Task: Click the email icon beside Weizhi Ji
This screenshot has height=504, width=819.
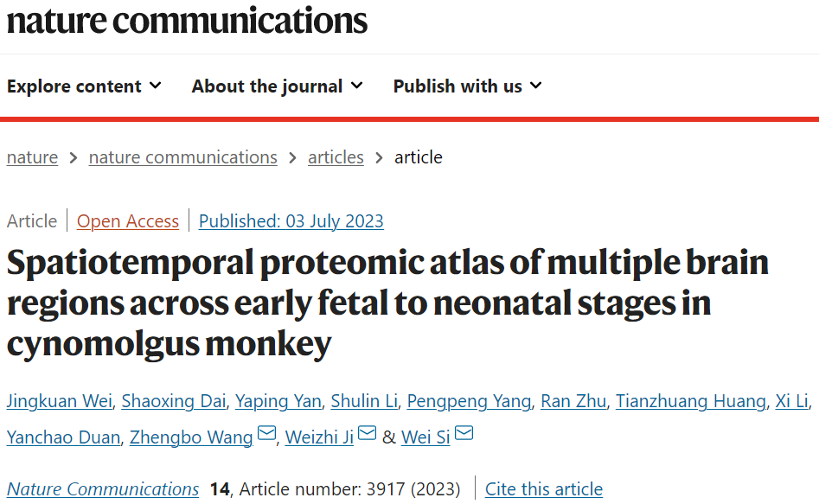Action: pyautogui.click(x=368, y=433)
